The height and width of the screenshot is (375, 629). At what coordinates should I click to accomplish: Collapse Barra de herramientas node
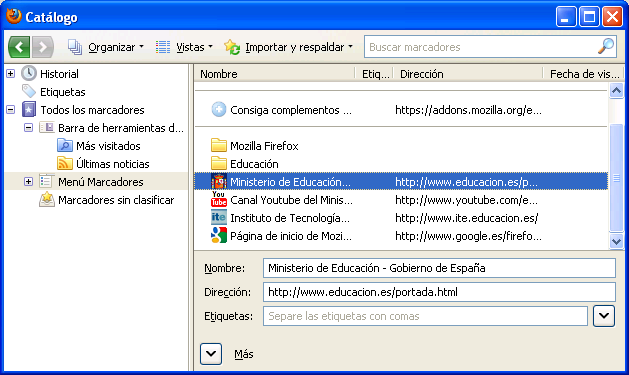tap(28, 128)
